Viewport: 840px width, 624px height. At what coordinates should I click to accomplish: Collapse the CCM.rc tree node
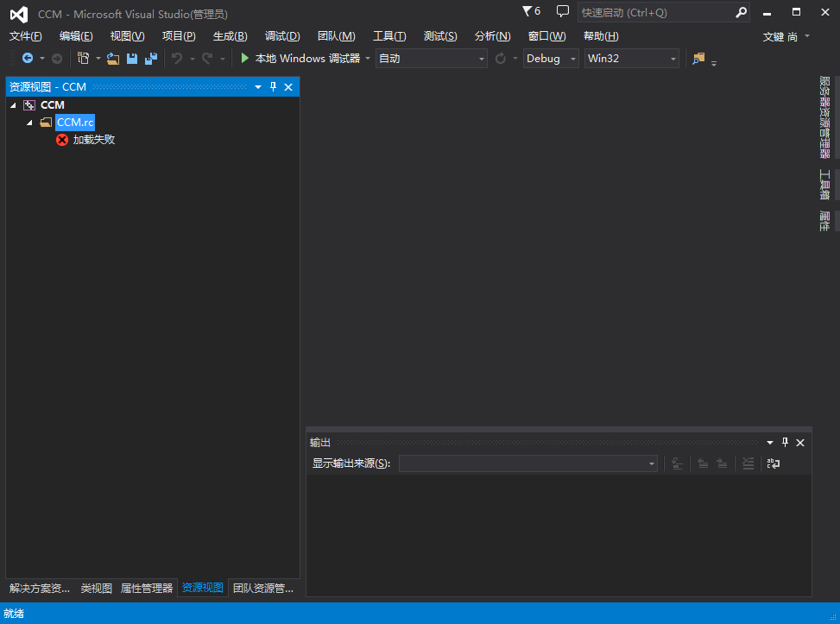(x=29, y=123)
